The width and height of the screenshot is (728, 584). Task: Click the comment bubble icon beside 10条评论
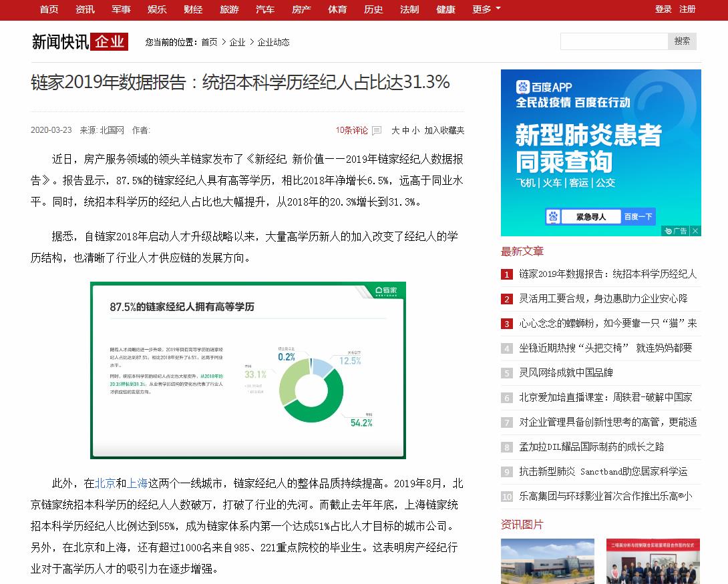tap(377, 130)
